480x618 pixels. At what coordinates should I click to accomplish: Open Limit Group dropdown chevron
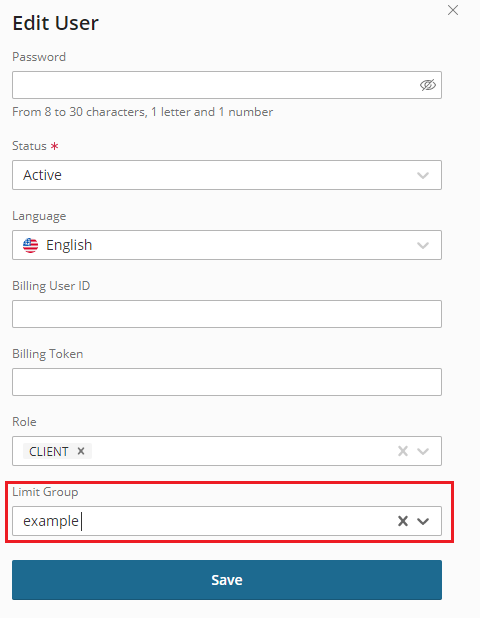pos(423,521)
